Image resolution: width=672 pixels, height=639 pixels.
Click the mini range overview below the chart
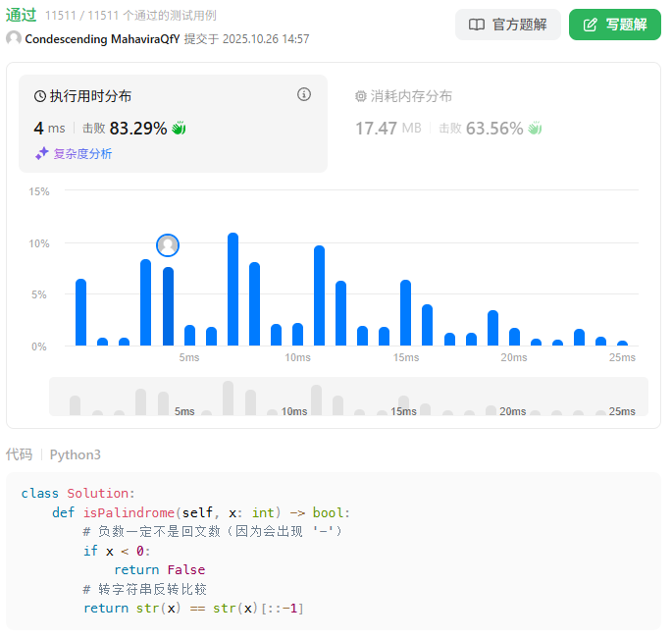pyautogui.click(x=348, y=397)
